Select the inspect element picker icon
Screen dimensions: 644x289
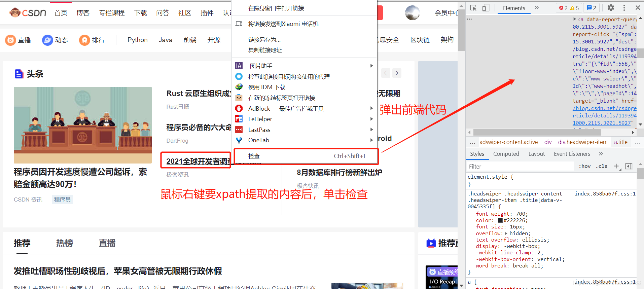(473, 8)
